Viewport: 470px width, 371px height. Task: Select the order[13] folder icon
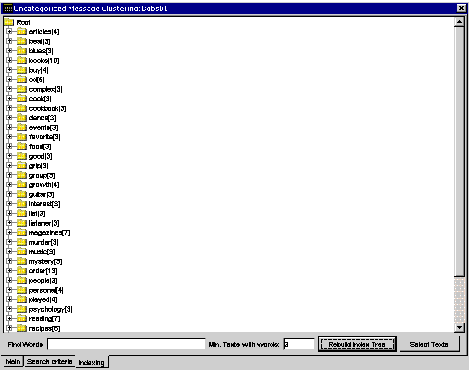tap(22, 271)
